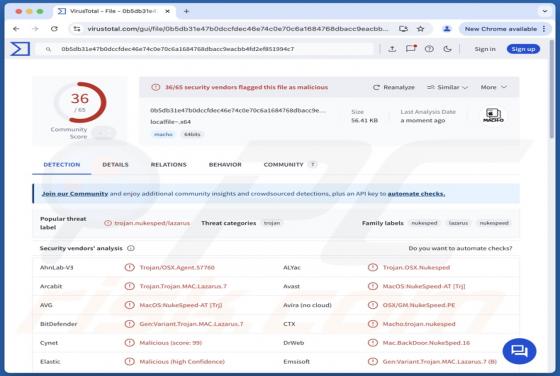The height and width of the screenshot is (376, 560).
Task: Click the info icon beside Security vendors' analysis
Action: click(131, 248)
